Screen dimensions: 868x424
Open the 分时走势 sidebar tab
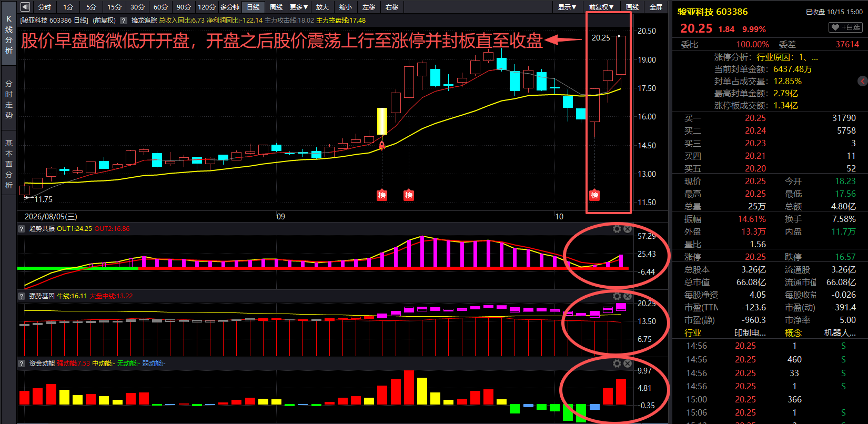pyautogui.click(x=8, y=99)
